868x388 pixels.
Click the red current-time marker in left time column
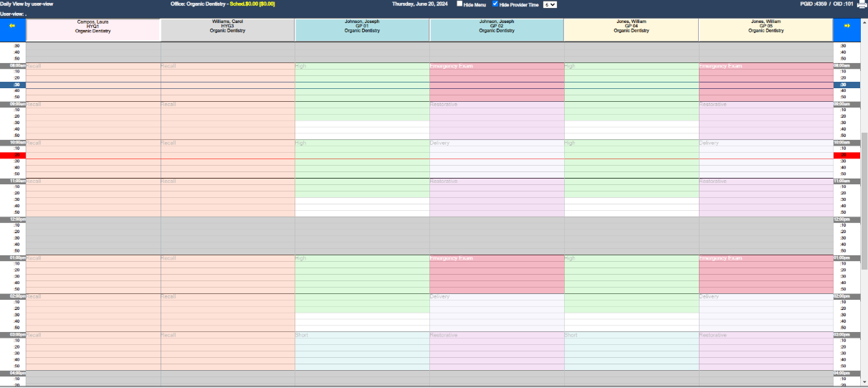point(13,155)
